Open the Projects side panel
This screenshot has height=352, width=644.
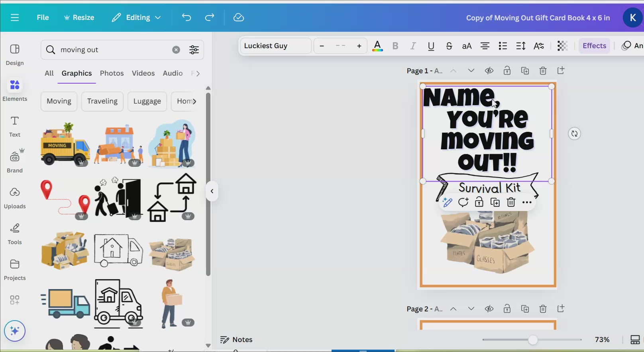tap(15, 270)
